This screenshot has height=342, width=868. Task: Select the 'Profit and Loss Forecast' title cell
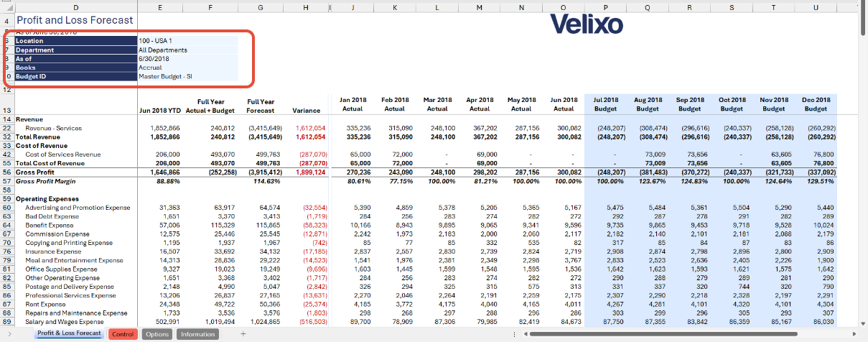coord(75,21)
